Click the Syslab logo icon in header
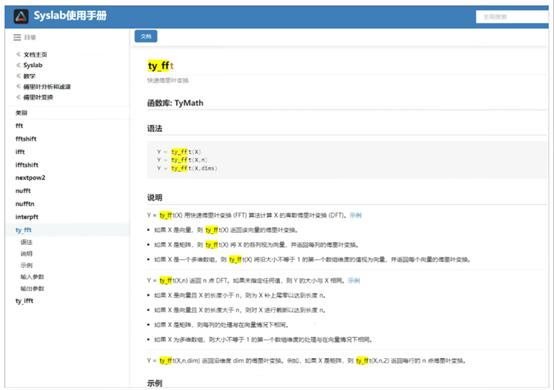The width and height of the screenshot is (554, 390). (x=21, y=16)
